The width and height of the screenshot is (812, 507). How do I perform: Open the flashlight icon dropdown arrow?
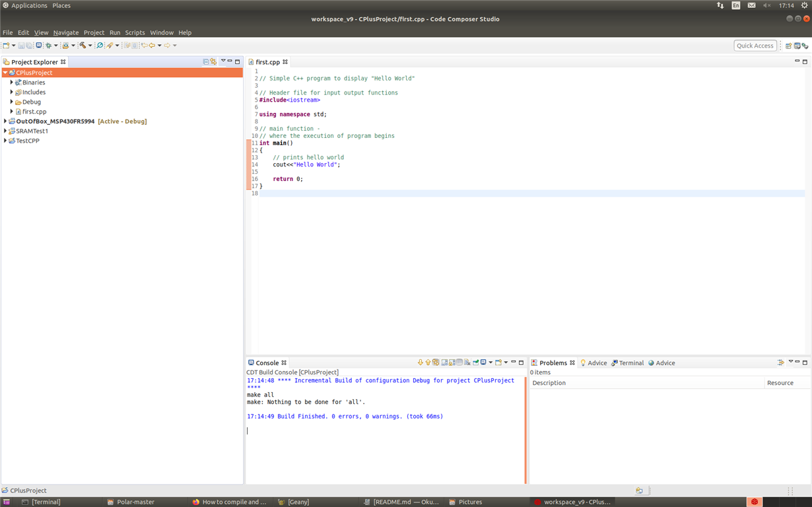click(x=118, y=46)
